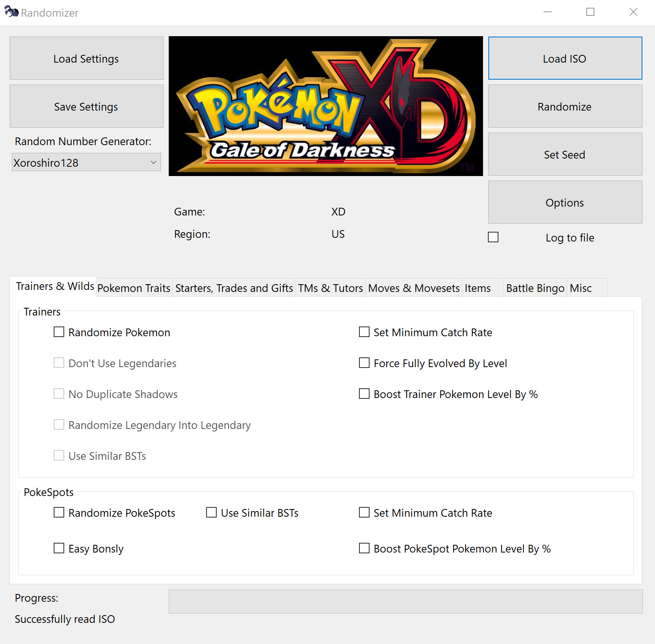This screenshot has width=655, height=644.
Task: Enable Force Fully Evolved By Level
Action: (364, 363)
